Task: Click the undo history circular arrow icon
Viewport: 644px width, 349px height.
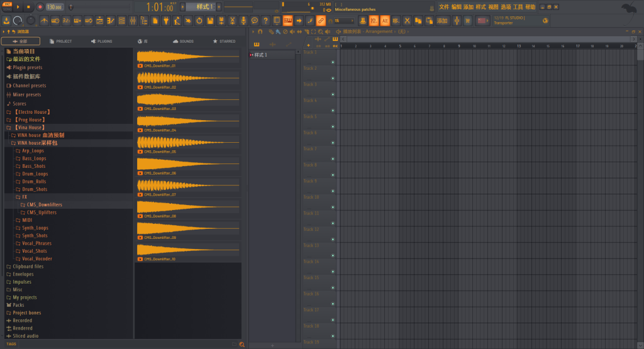Action: click(x=199, y=21)
